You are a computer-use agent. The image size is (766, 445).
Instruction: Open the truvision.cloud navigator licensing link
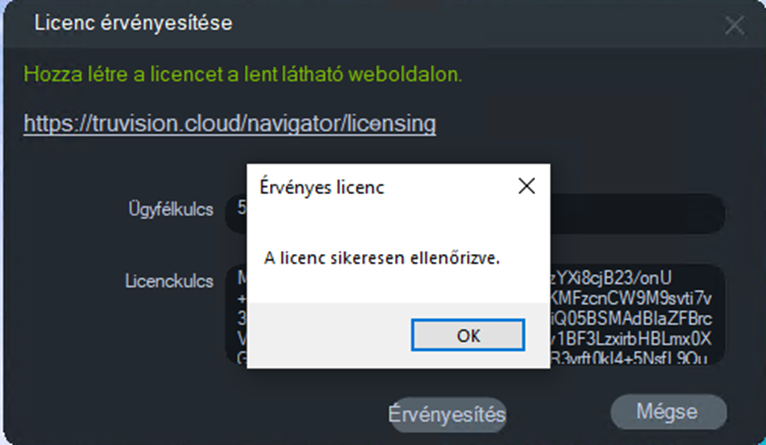point(230,123)
